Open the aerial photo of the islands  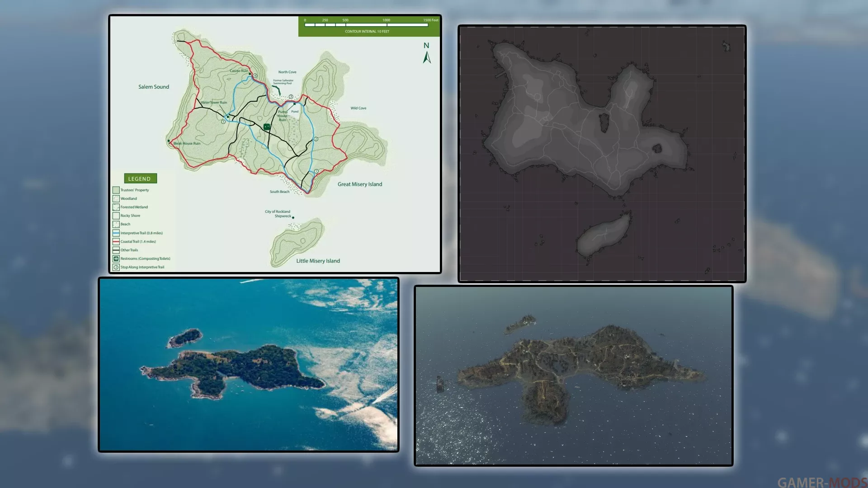pyautogui.click(x=248, y=365)
